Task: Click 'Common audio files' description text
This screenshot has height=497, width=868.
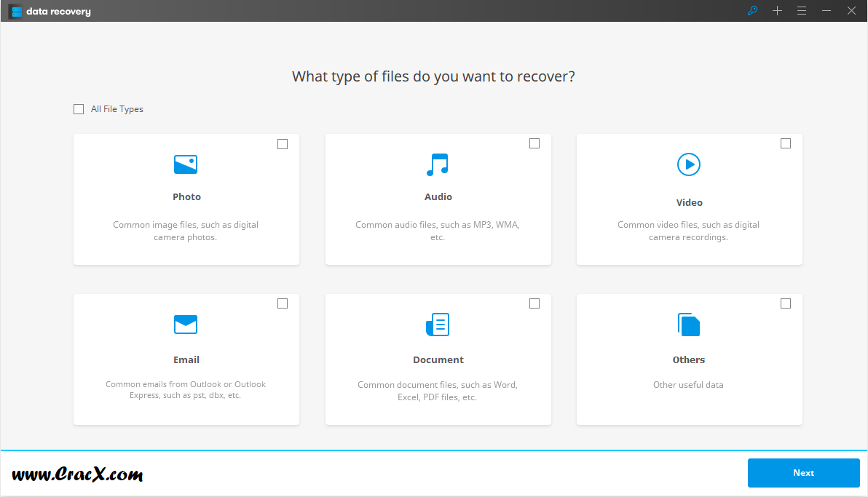Action: [438, 231]
